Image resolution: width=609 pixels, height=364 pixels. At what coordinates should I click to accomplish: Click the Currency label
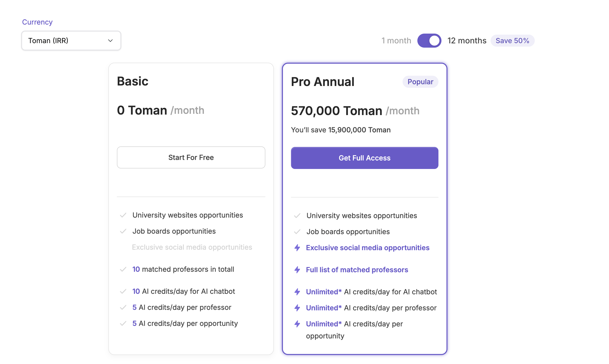click(37, 22)
